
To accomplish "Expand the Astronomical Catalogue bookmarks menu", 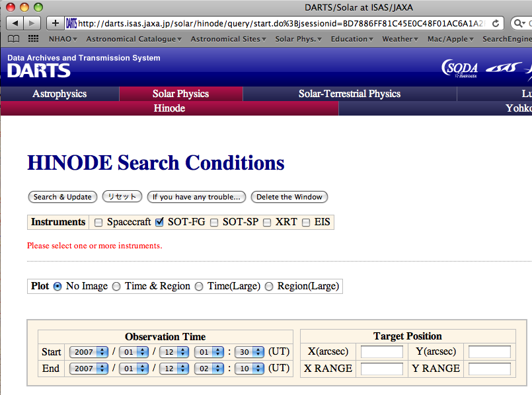I will 134,39.
